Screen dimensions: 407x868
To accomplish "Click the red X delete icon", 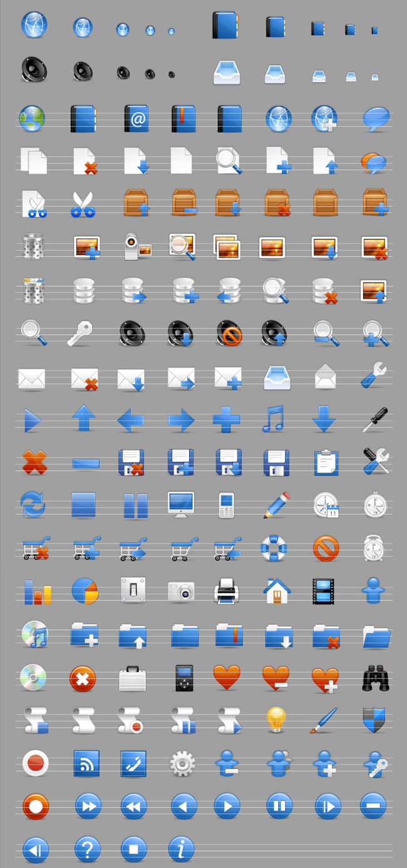I will pyautogui.click(x=34, y=462).
